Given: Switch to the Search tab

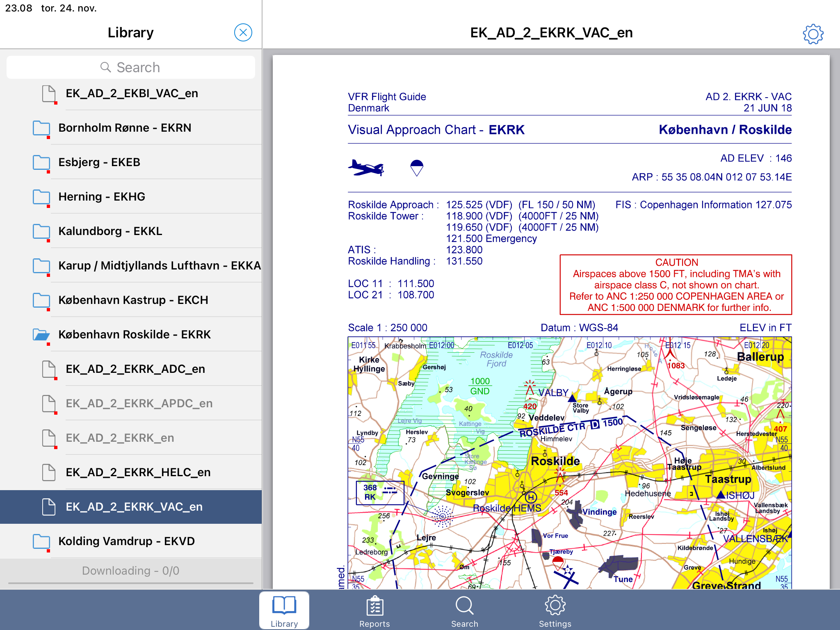Looking at the screenshot, I should coord(465,610).
